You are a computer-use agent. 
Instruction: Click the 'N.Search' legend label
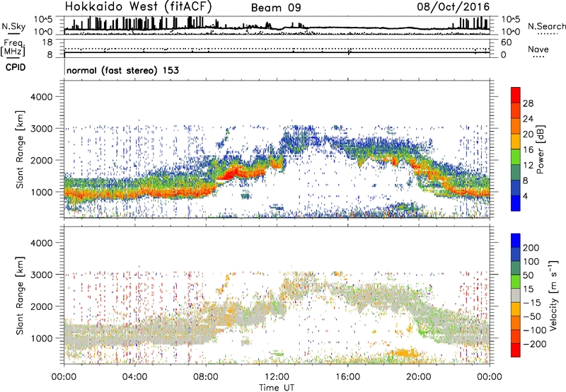click(x=546, y=26)
